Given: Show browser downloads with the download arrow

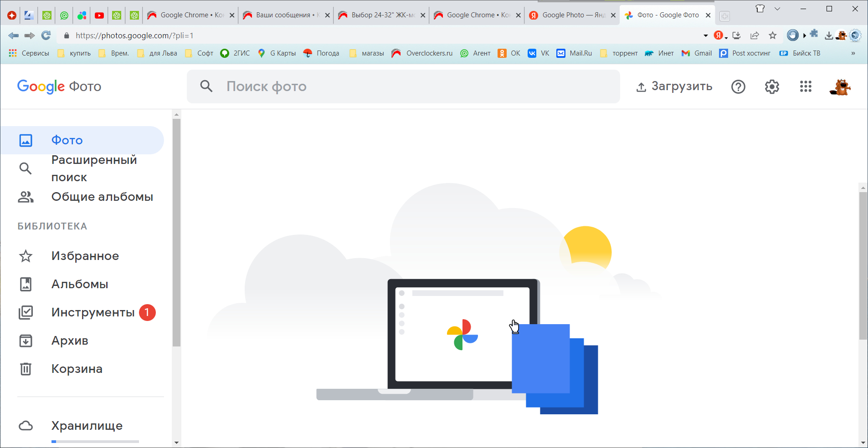Looking at the screenshot, I should pos(829,36).
